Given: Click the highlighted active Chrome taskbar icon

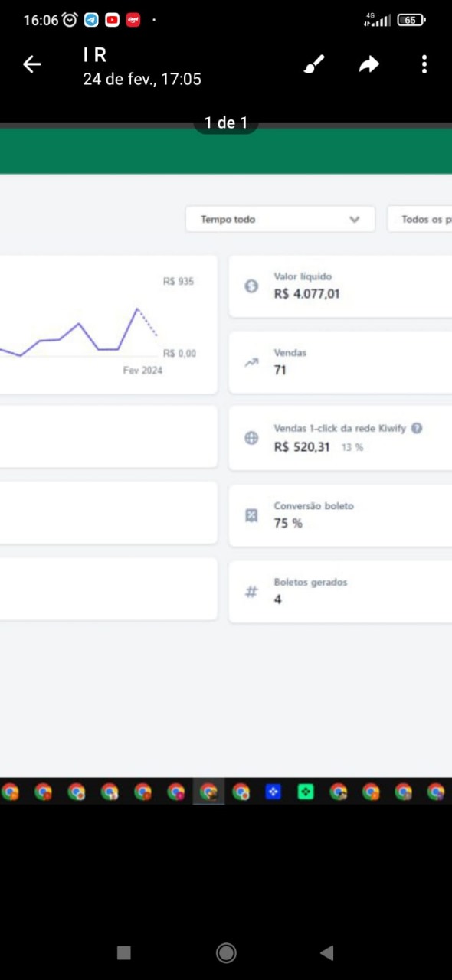Looking at the screenshot, I should click(208, 792).
